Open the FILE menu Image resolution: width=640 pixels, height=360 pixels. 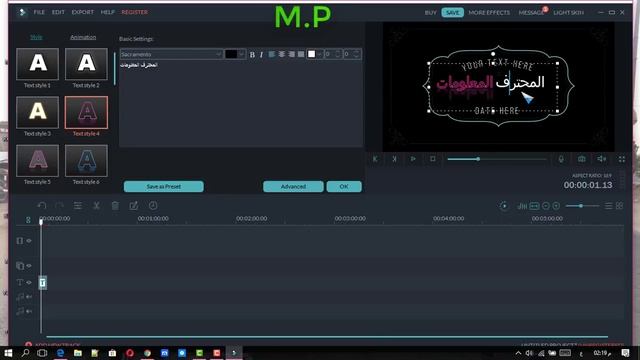[39, 12]
